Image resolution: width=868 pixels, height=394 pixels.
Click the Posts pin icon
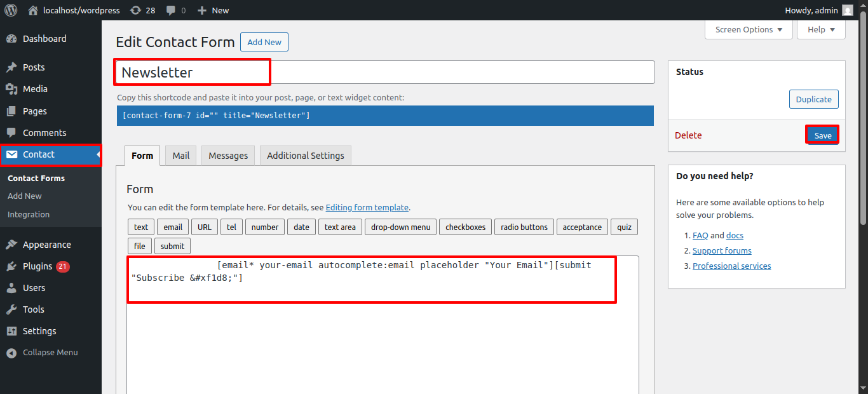tap(11, 67)
